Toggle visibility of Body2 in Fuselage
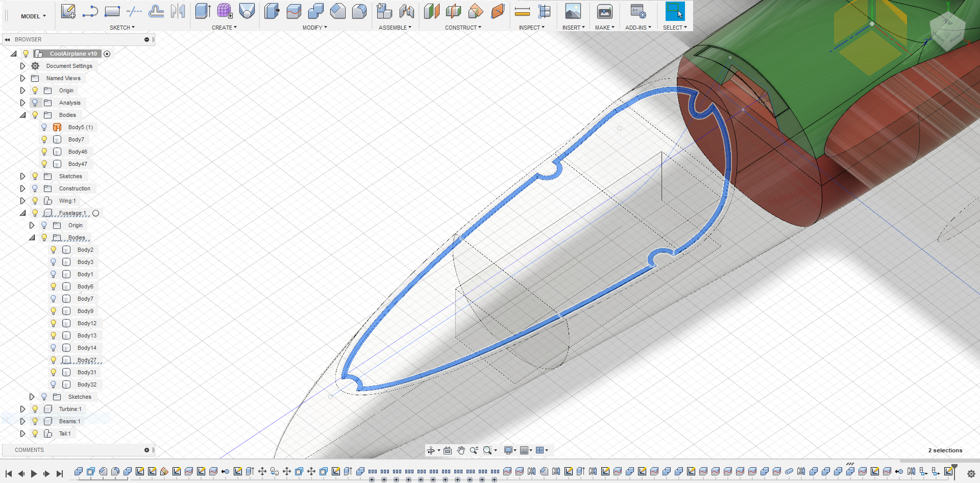The width and height of the screenshot is (980, 483). pos(54,250)
